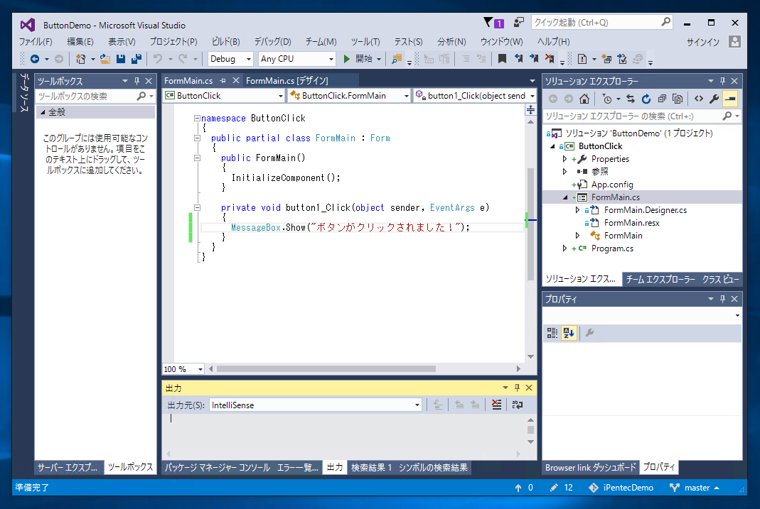Toggle word wrap in the output panel
Image resolution: width=760 pixels, height=509 pixels.
pos(517,405)
